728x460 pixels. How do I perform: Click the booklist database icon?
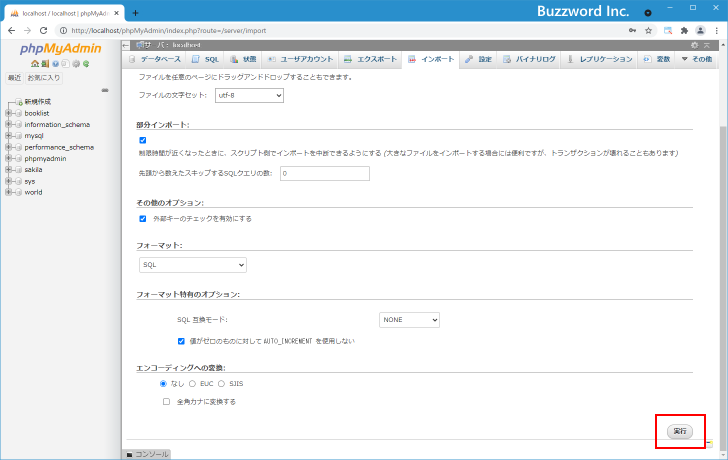point(19,113)
